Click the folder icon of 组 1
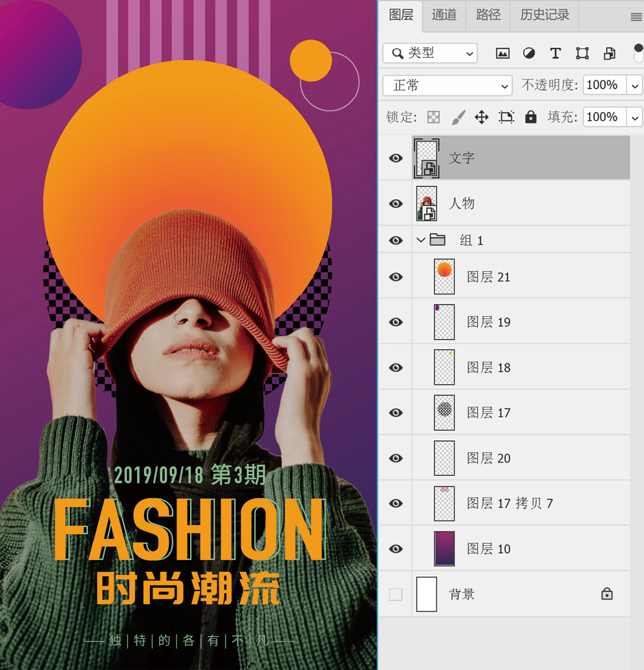Image resolution: width=644 pixels, height=670 pixels. pos(437,240)
